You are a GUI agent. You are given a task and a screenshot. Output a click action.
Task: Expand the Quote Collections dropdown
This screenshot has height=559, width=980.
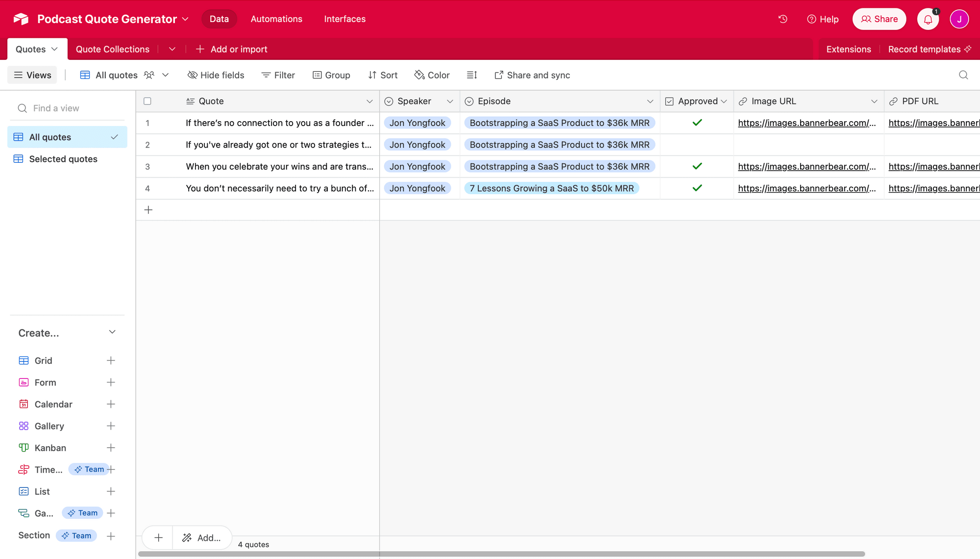pos(171,49)
